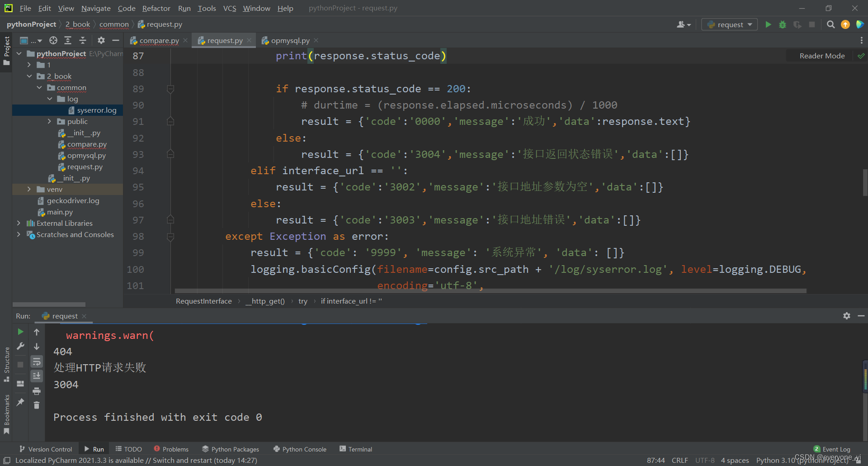Open Run panel settings gear
868x466 pixels.
click(847, 316)
